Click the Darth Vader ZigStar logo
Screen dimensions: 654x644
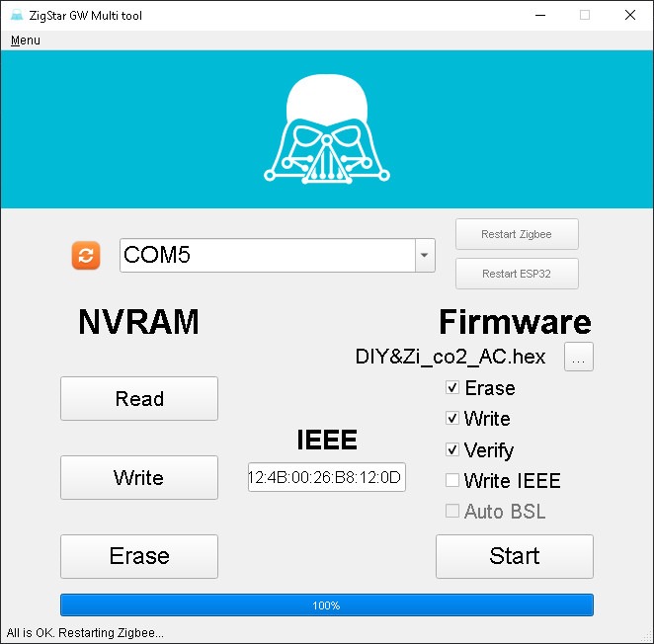click(327, 129)
